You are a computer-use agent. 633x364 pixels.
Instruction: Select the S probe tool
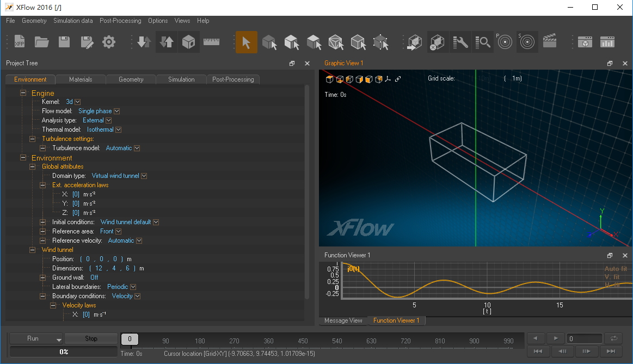(527, 42)
